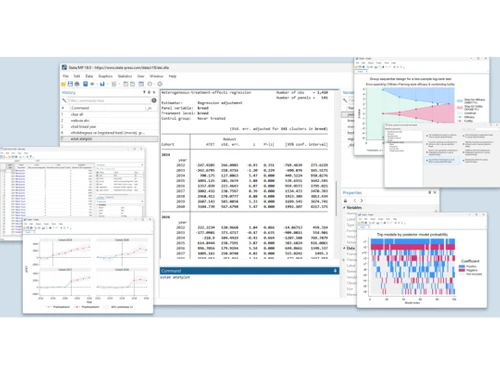Open the Help menu in main Stata window
This screenshot has height=375, width=500.
click(x=172, y=76)
